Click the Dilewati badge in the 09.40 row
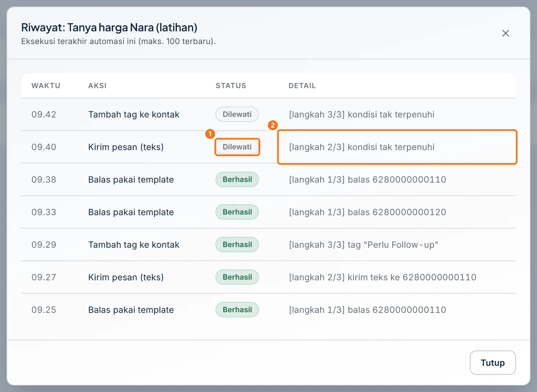 point(237,147)
